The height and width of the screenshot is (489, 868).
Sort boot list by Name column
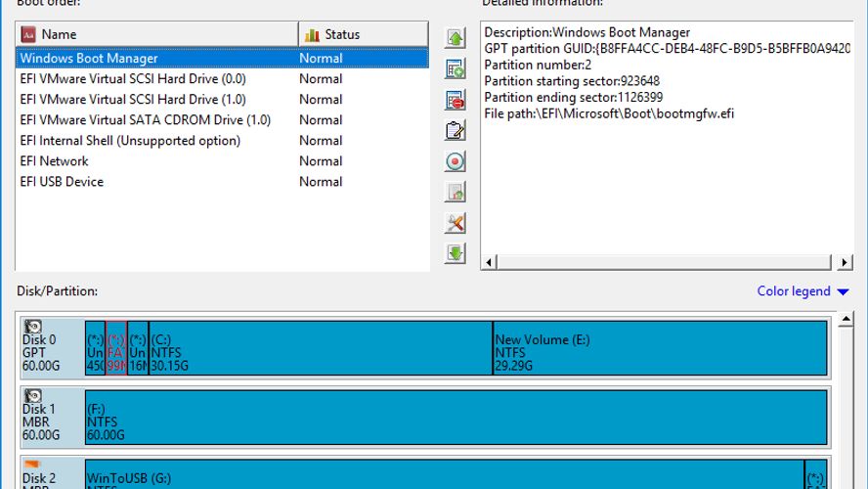click(x=157, y=34)
